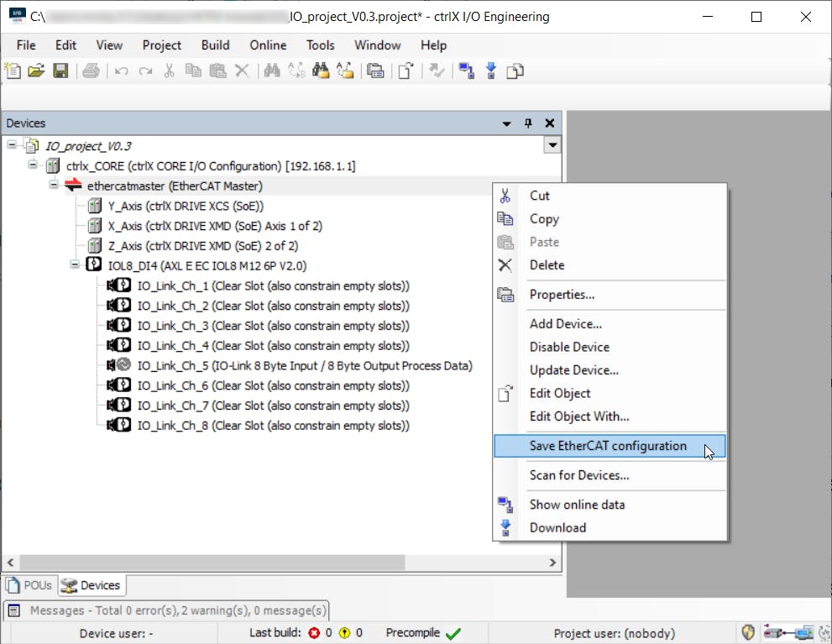The width and height of the screenshot is (832, 644).
Task: Collapse the ctrlx_CORE node
Action: coord(33,165)
